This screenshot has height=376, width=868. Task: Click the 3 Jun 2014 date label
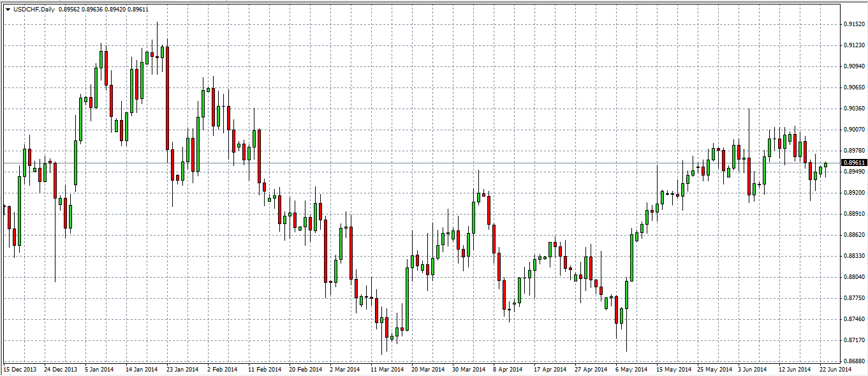753,370
